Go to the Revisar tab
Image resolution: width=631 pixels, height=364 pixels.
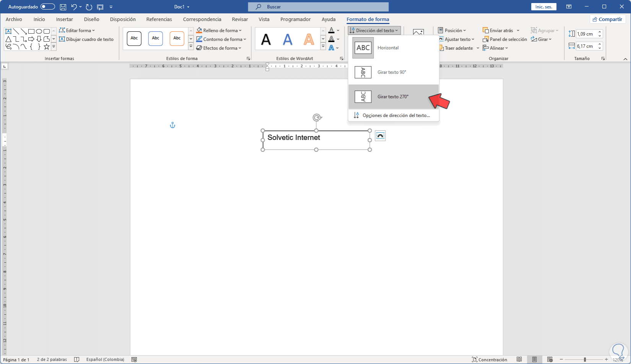coord(240,19)
